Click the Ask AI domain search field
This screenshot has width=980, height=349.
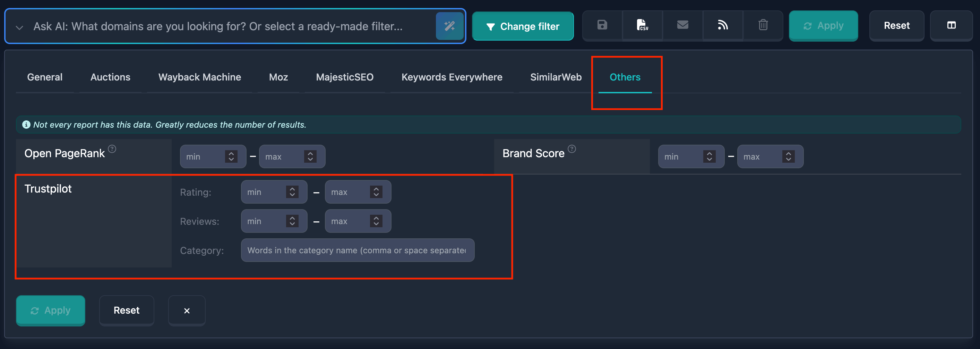pyautogui.click(x=228, y=26)
